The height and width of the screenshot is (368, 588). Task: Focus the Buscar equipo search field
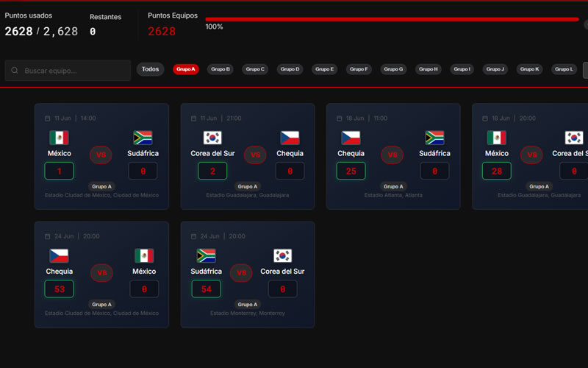(73, 71)
